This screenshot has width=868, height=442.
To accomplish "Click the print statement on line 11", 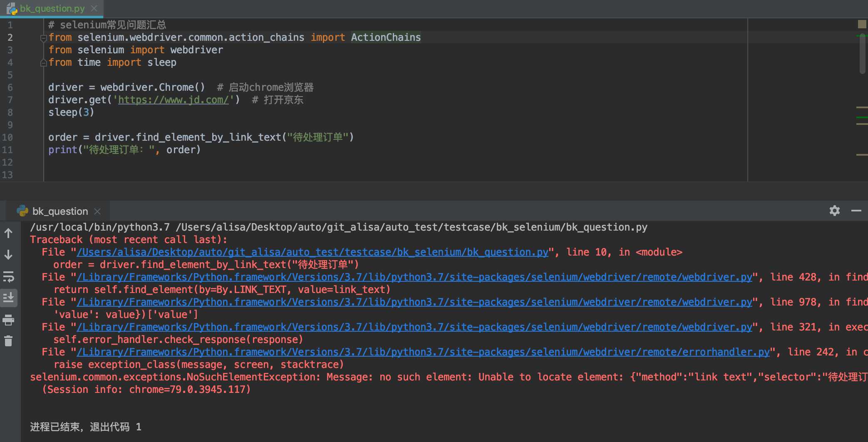I will pos(124,150).
